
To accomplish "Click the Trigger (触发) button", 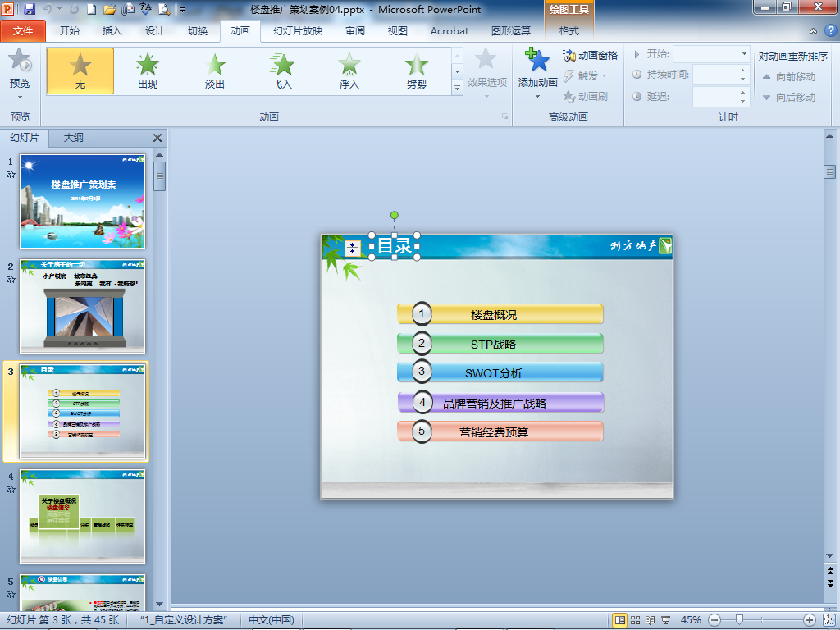I will (x=585, y=75).
